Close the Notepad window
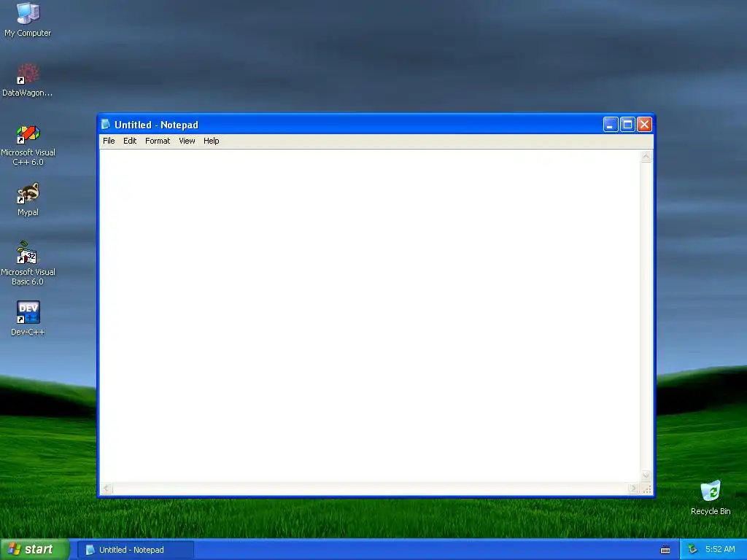The image size is (747, 560). coord(644,125)
